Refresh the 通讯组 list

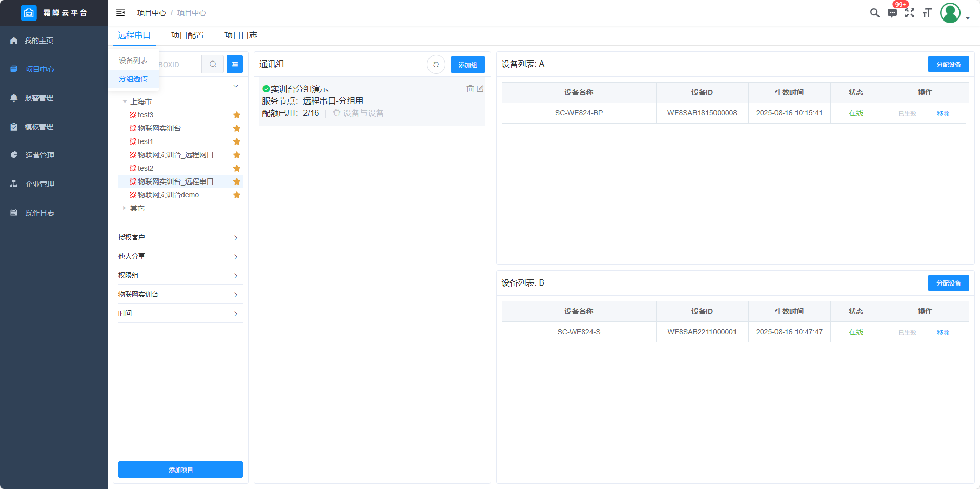(x=436, y=65)
